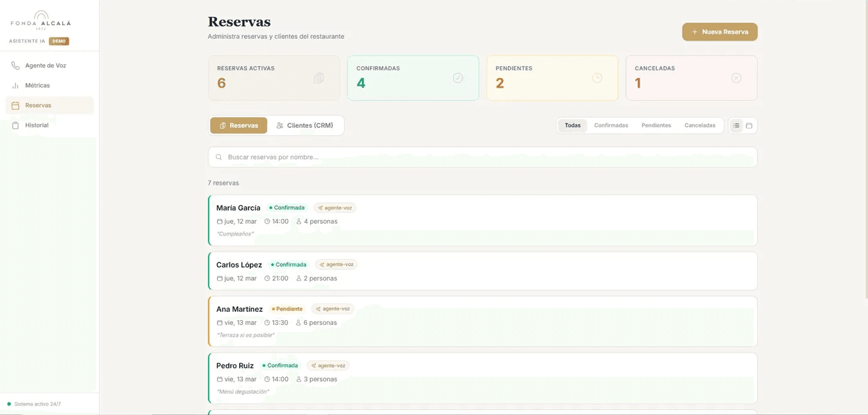Click the "7 reservas" count text
Image resolution: width=868 pixels, height=415 pixels.
[224, 183]
